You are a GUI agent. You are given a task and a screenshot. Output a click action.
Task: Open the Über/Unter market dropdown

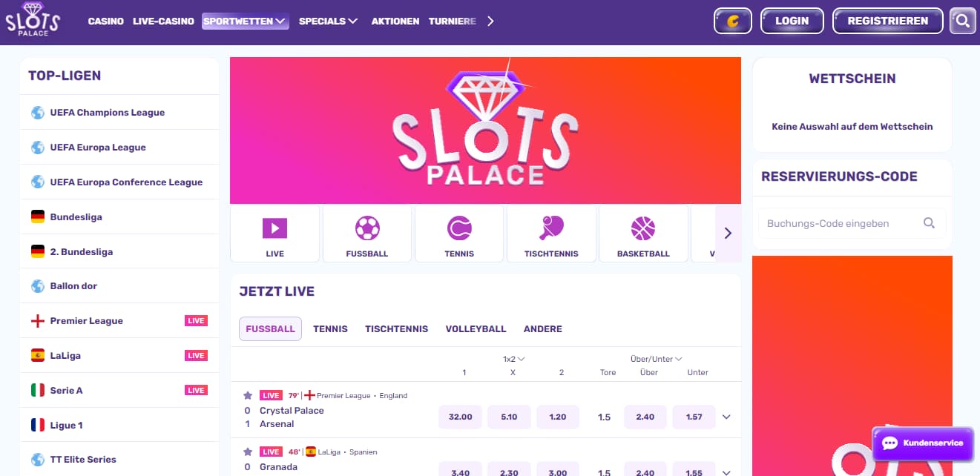pos(657,359)
